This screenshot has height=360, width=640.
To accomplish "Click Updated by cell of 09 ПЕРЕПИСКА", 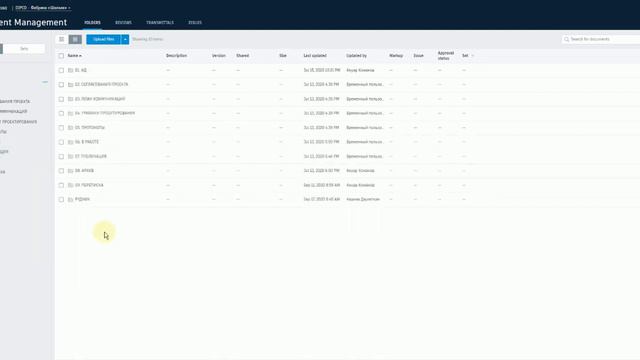I will [x=360, y=185].
